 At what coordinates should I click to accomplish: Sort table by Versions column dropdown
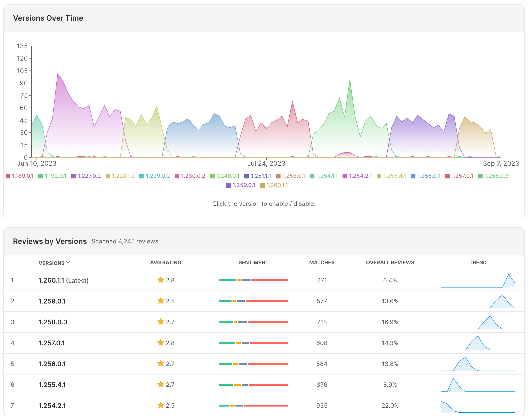pos(54,263)
